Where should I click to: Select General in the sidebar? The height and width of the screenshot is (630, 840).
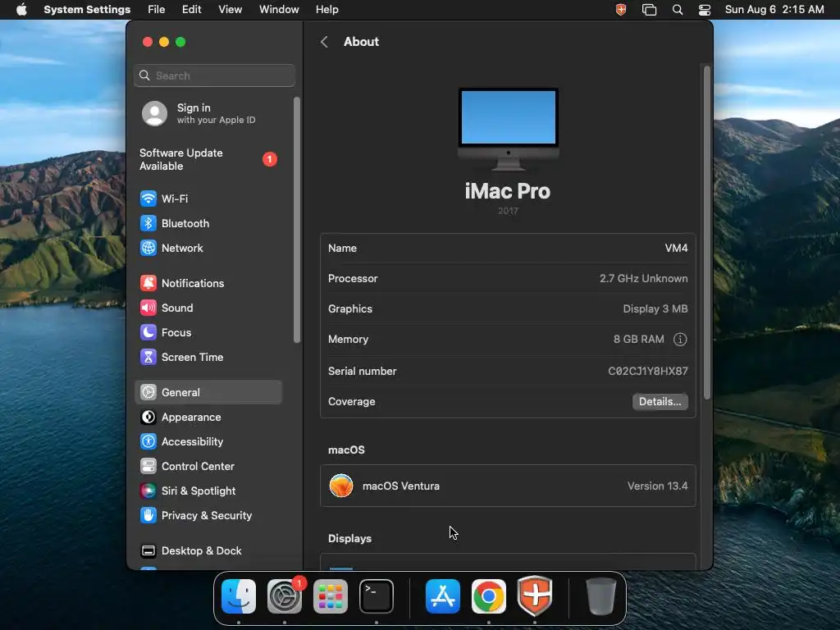click(208, 393)
